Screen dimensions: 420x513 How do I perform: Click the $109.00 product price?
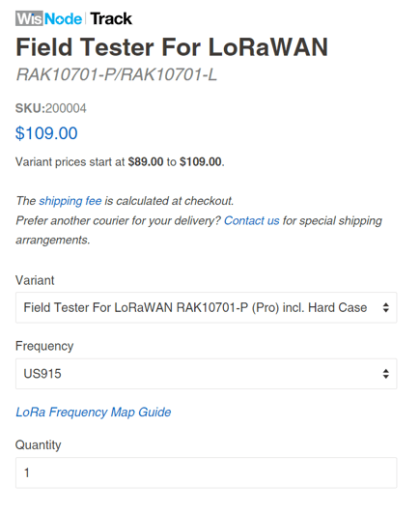click(46, 133)
